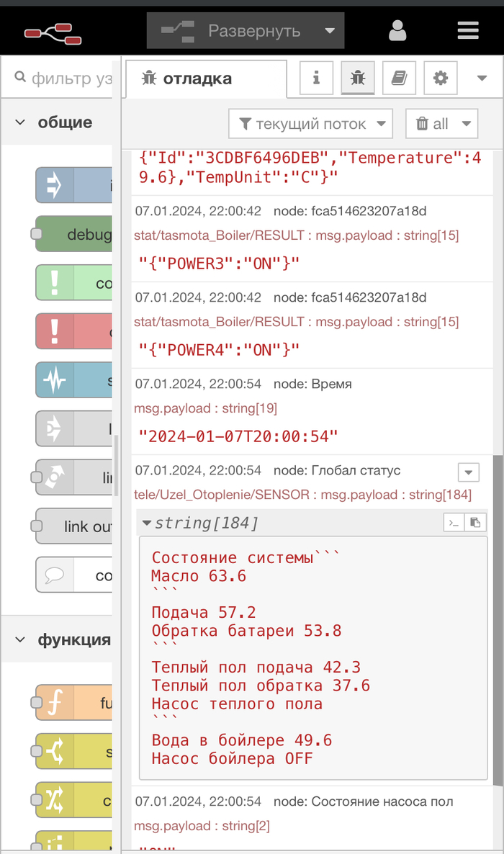Click the palette vertical scrollbar handle

(x=115, y=465)
